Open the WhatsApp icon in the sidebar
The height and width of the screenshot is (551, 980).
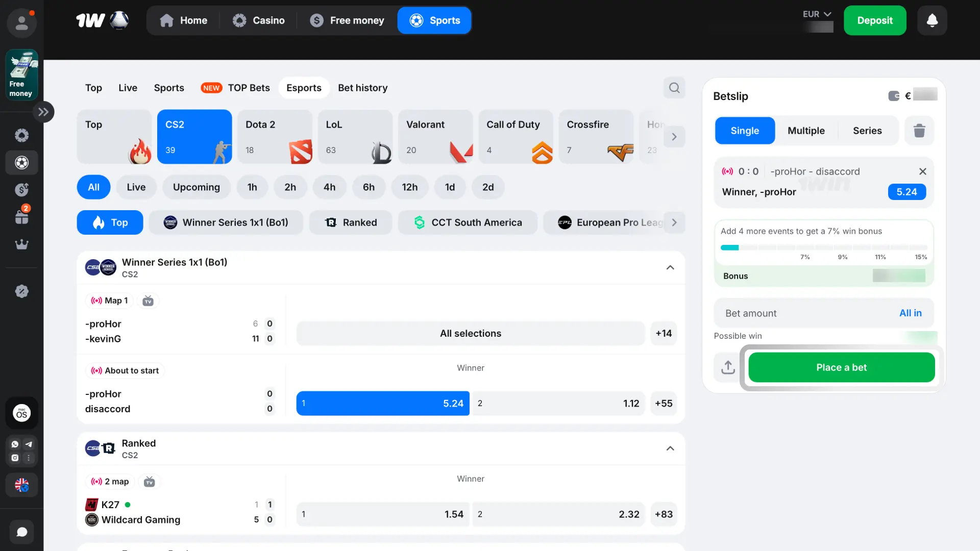click(x=15, y=444)
